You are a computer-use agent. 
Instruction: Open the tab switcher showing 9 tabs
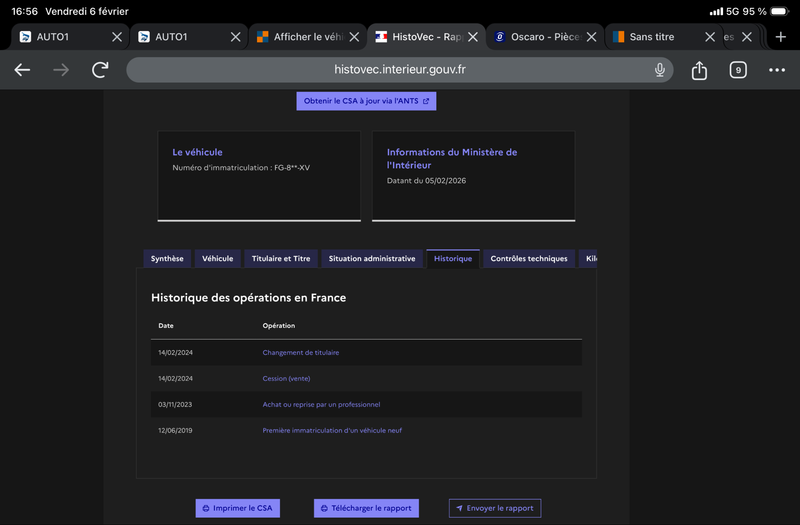[738, 70]
